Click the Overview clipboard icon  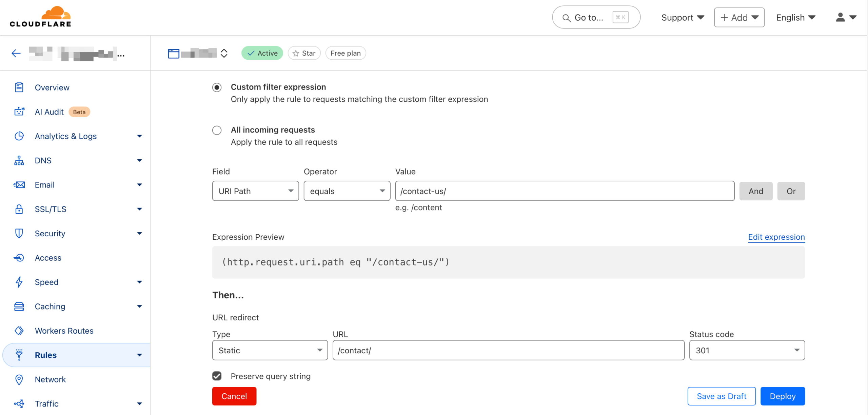pyautogui.click(x=19, y=87)
